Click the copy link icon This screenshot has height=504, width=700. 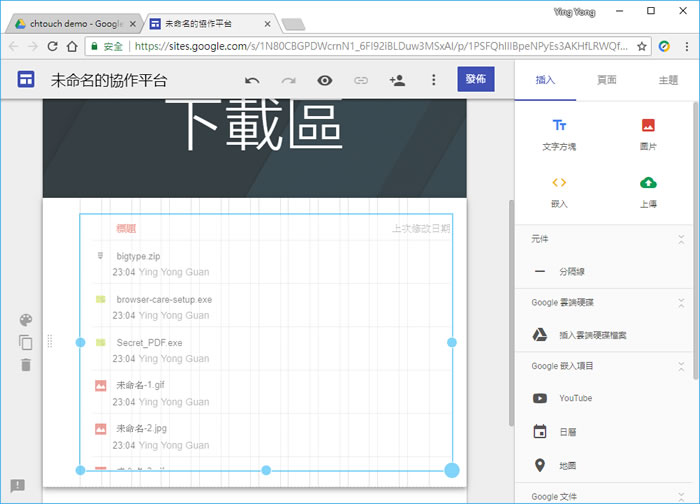(361, 81)
